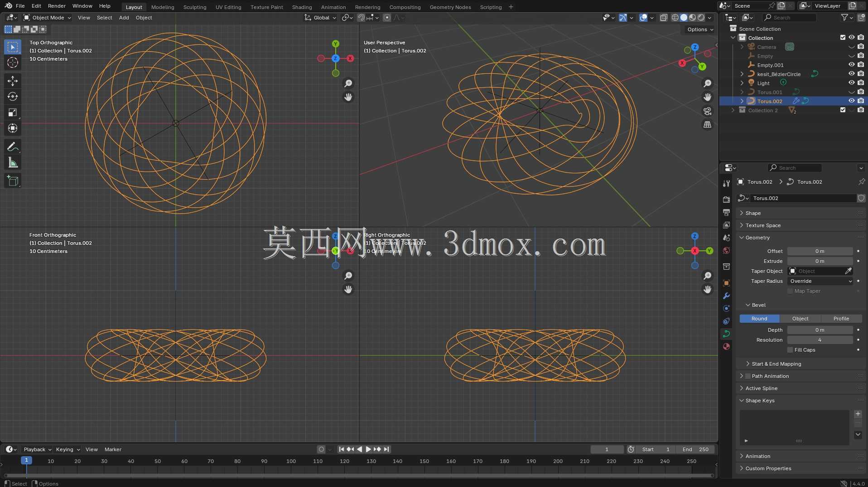The image size is (868, 487).
Task: Toggle snapping magnet in header
Action: [361, 18]
